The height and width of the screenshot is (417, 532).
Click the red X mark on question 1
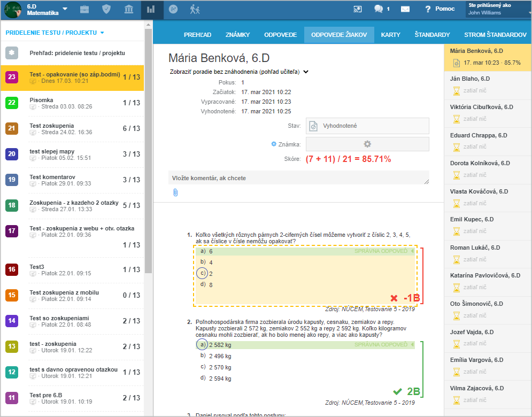(x=394, y=298)
